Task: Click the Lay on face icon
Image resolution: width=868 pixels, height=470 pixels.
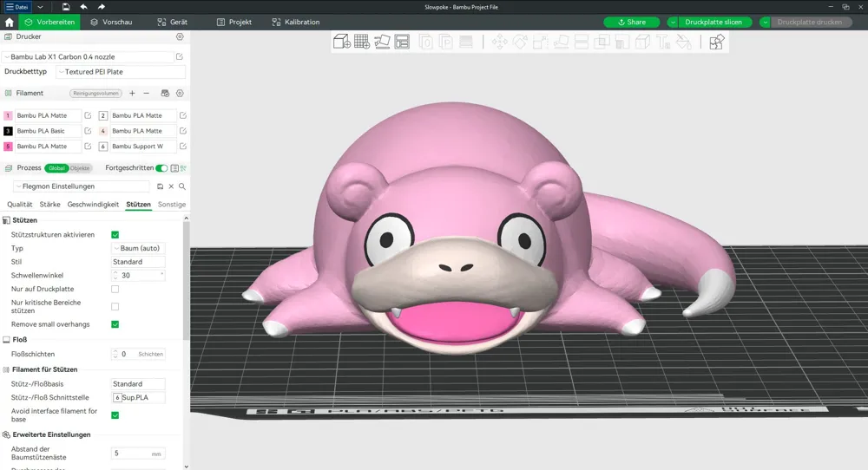Action: point(561,42)
